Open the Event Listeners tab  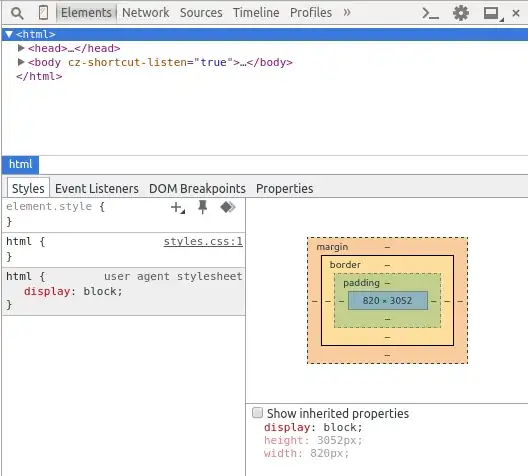coord(97,189)
